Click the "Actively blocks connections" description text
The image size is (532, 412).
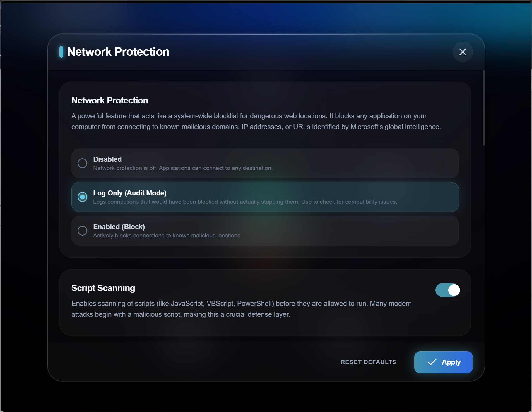click(167, 236)
